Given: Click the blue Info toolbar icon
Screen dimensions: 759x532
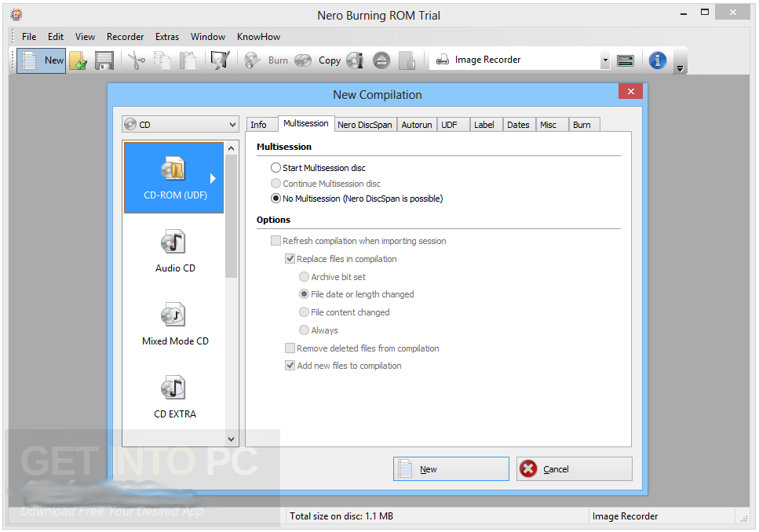Looking at the screenshot, I should pos(657,60).
